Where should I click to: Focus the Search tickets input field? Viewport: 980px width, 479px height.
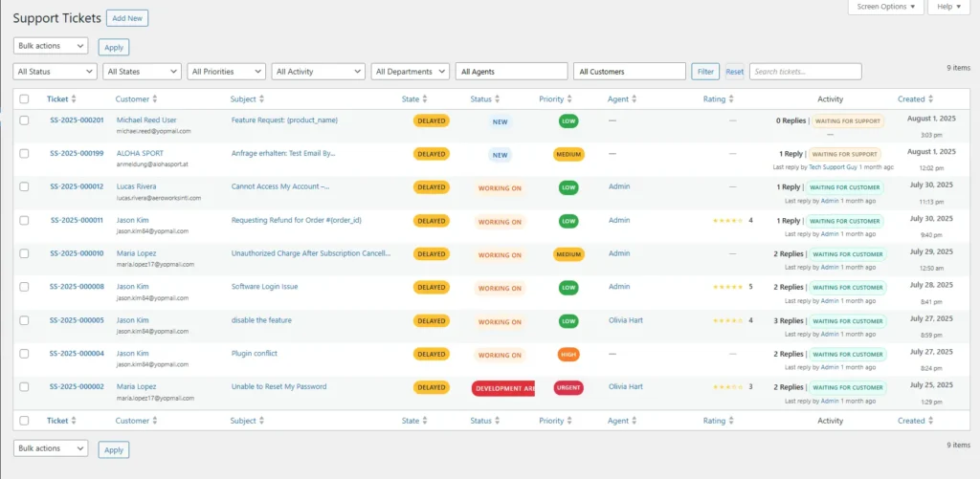pyautogui.click(x=806, y=71)
